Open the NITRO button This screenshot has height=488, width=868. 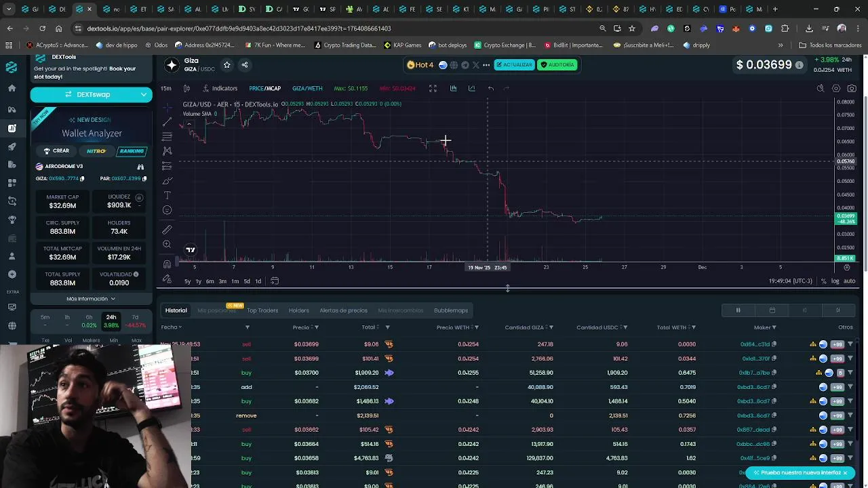pos(96,151)
